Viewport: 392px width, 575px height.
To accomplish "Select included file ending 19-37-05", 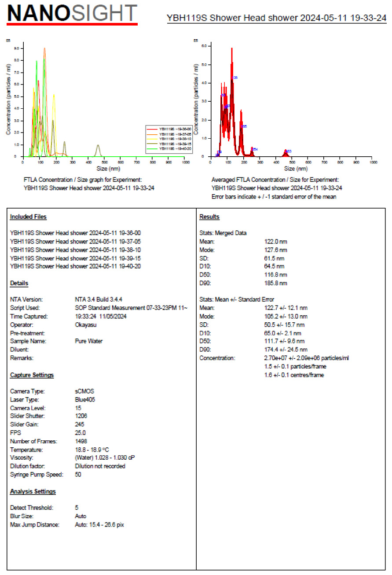I will coord(75,241).
